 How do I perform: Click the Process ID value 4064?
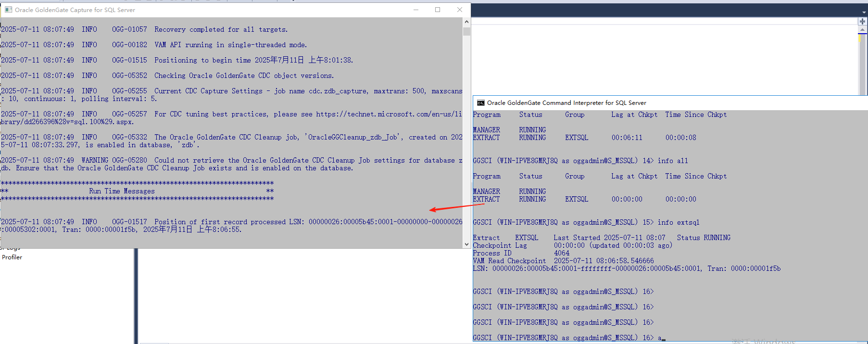tap(562, 253)
